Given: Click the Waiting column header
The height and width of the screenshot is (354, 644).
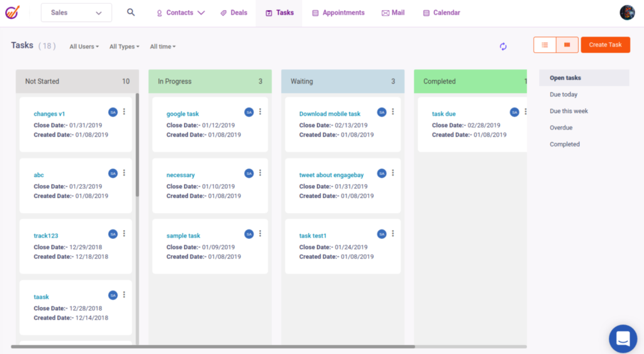Looking at the screenshot, I should point(343,81).
